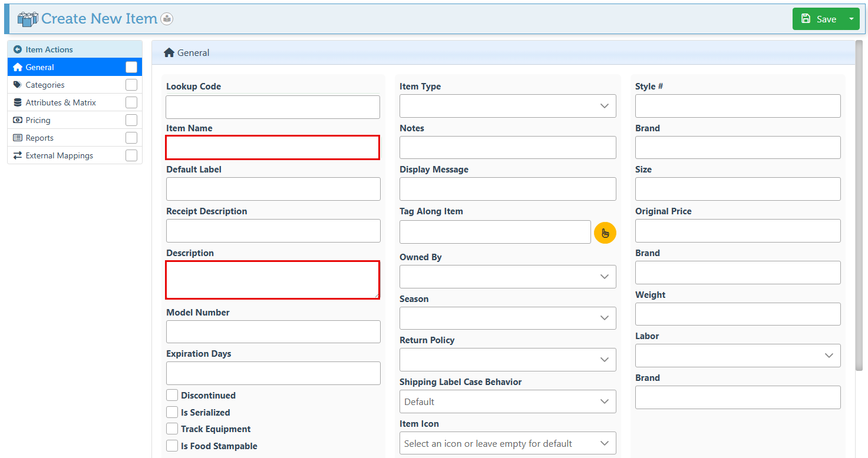This screenshot has height=458, width=868.
Task: Open the Item Type dropdown
Action: (507, 106)
